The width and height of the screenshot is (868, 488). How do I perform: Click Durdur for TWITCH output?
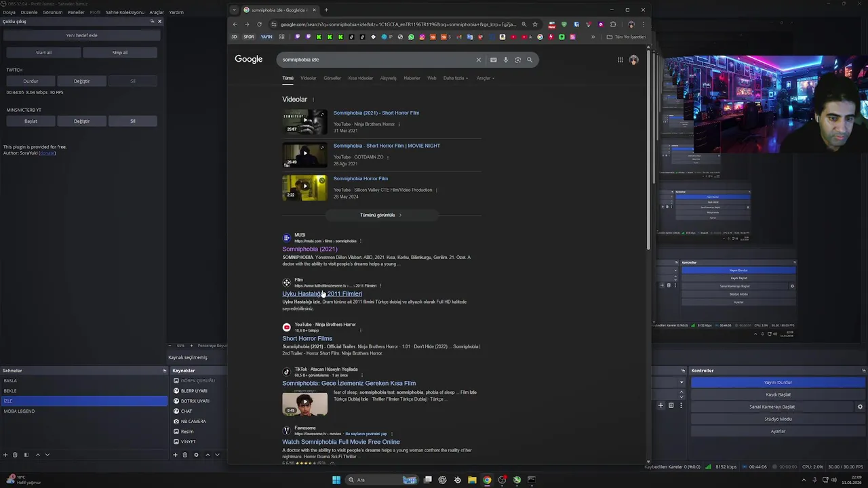[x=31, y=81]
